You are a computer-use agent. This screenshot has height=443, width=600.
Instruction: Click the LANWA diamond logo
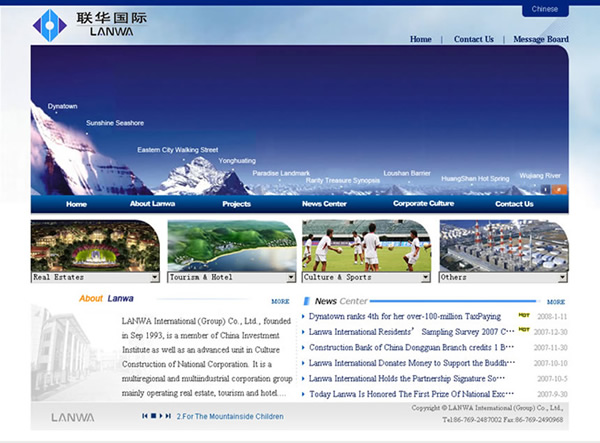tap(50, 25)
